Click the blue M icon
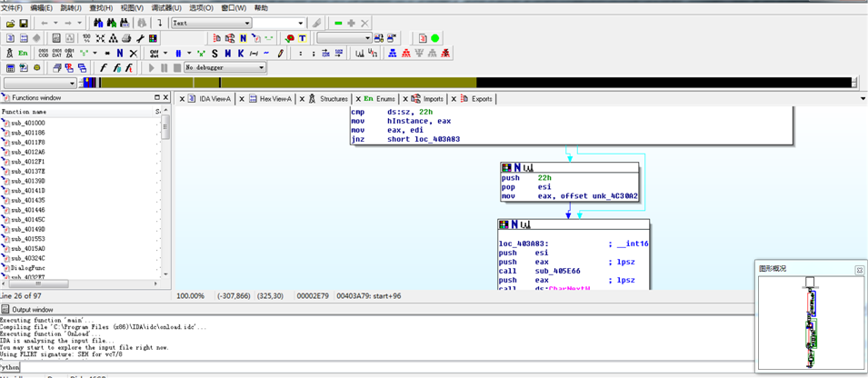 click(x=227, y=53)
